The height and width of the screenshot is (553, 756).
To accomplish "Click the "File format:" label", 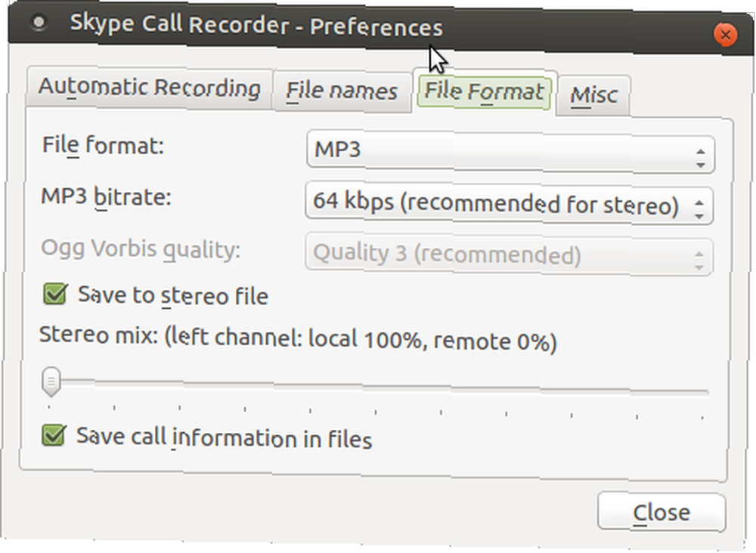I will (103, 146).
